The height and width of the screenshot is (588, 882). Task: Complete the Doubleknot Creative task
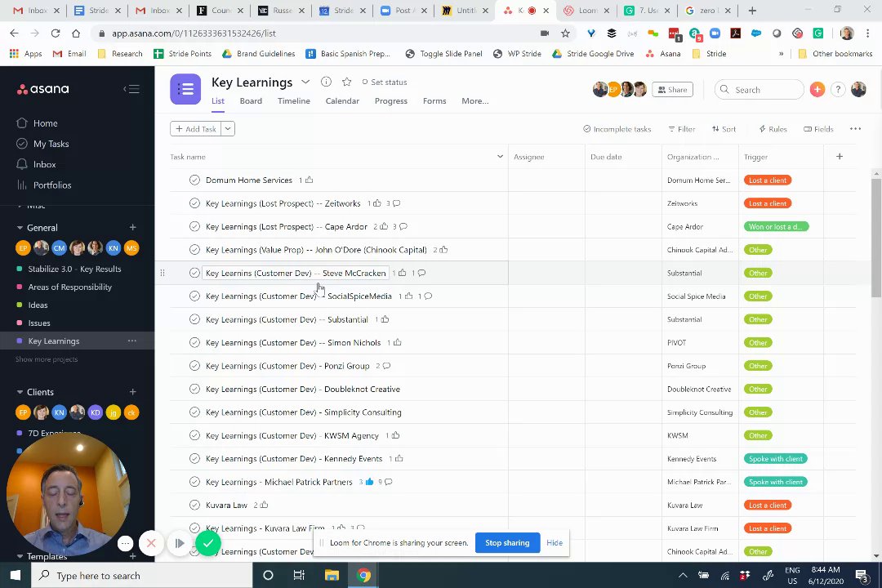(194, 389)
